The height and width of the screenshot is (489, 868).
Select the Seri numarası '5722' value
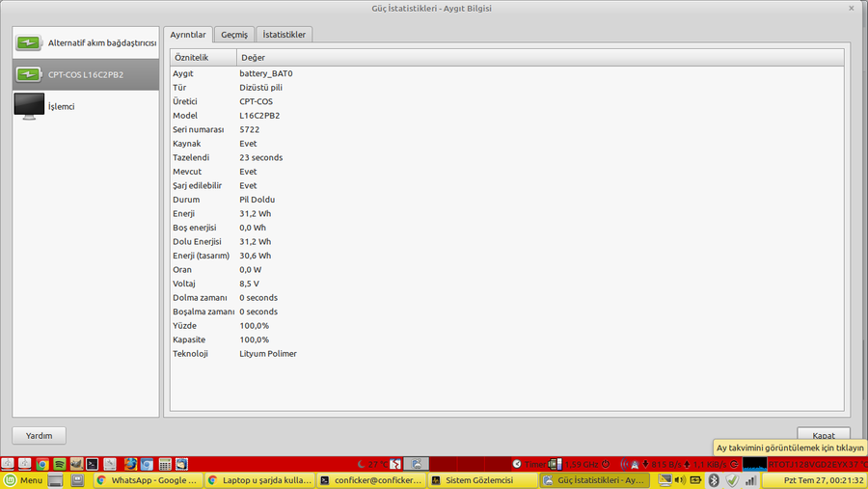coord(249,129)
